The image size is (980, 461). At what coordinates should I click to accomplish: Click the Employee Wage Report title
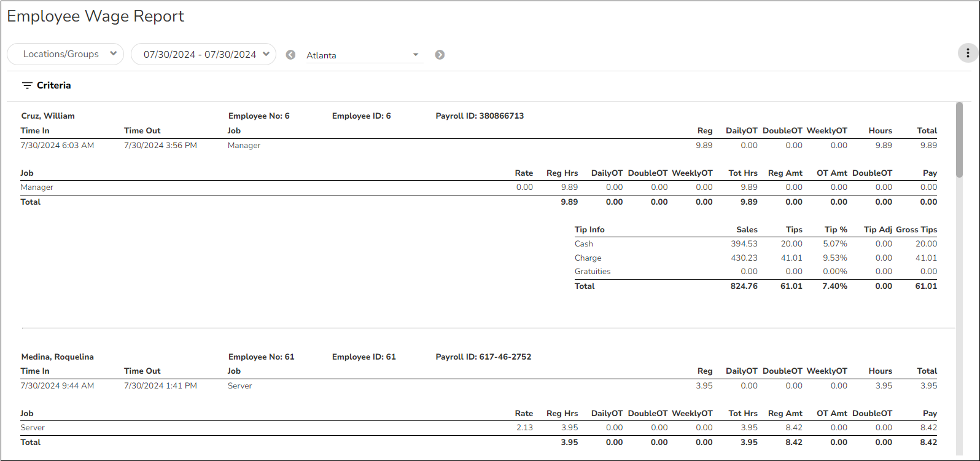(x=96, y=17)
